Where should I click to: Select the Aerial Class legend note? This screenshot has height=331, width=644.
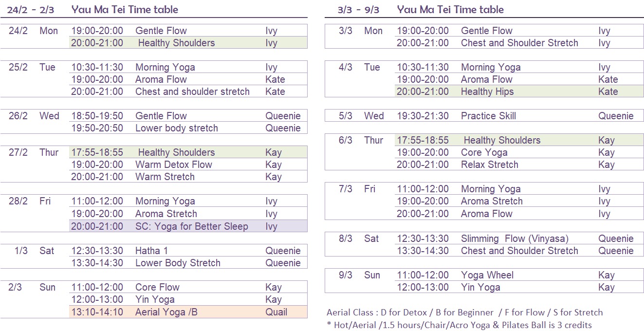click(464, 313)
